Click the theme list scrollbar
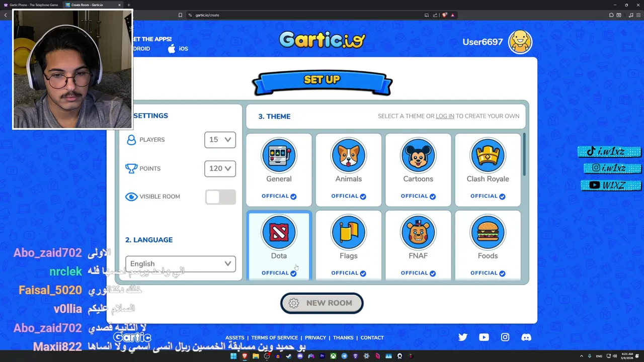Image resolution: width=644 pixels, height=362 pixels. point(524,154)
